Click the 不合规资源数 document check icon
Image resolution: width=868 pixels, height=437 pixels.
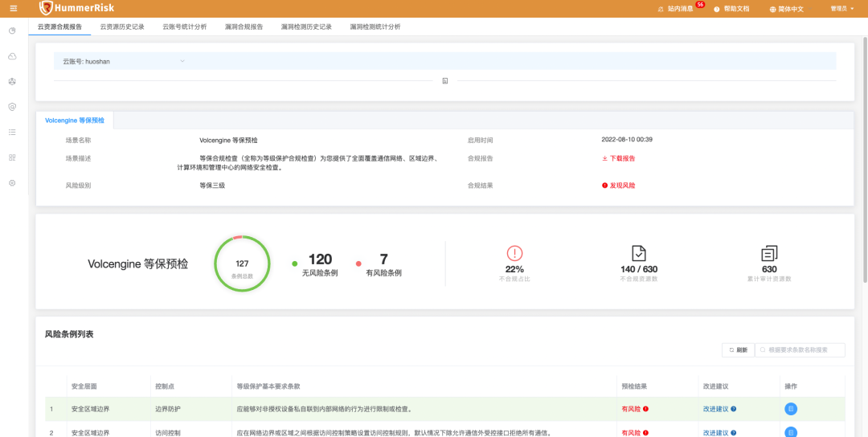(639, 253)
